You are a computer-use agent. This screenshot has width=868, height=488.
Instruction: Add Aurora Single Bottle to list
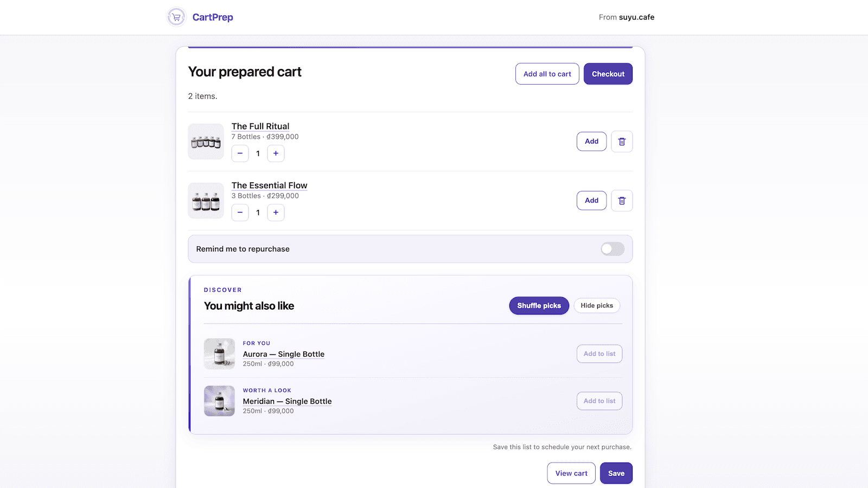click(599, 354)
